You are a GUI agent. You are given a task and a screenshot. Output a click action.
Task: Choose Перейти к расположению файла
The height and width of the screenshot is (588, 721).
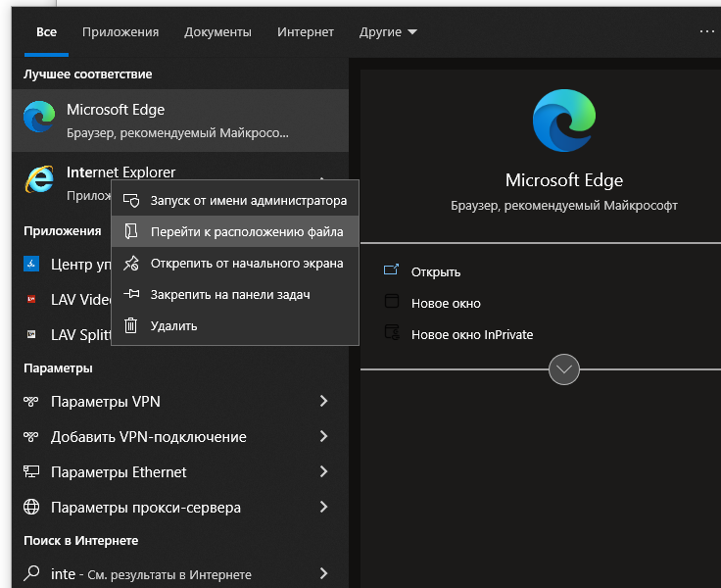click(x=235, y=231)
